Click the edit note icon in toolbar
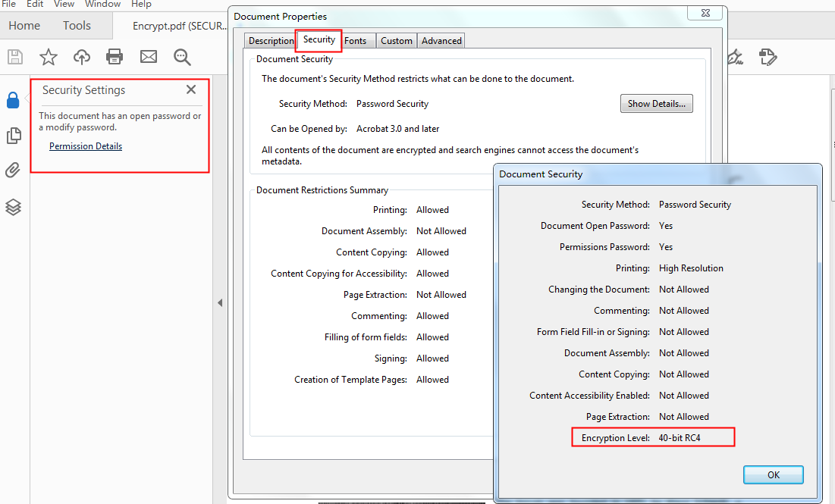Screen dimensions: 835x504 point(768,57)
